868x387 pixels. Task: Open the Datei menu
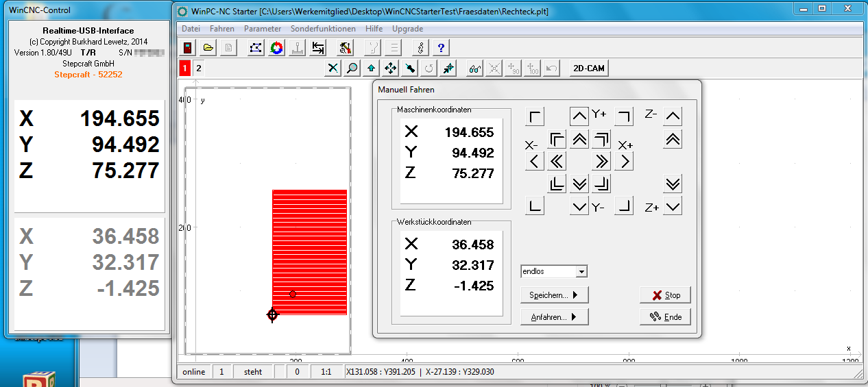click(x=191, y=29)
